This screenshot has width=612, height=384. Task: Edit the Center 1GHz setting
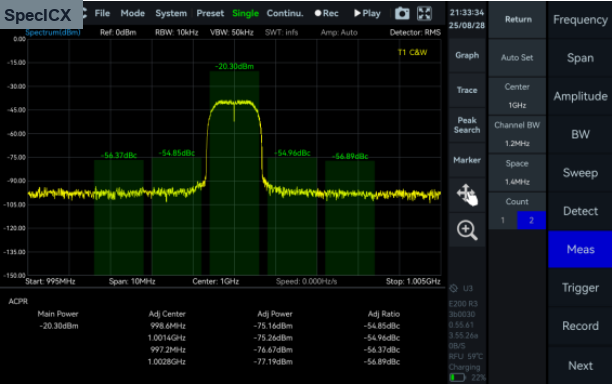(x=518, y=96)
